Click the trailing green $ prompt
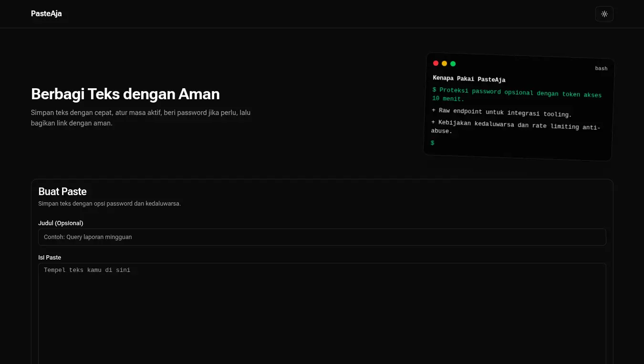Image resolution: width=644 pixels, height=364 pixels. [x=432, y=143]
